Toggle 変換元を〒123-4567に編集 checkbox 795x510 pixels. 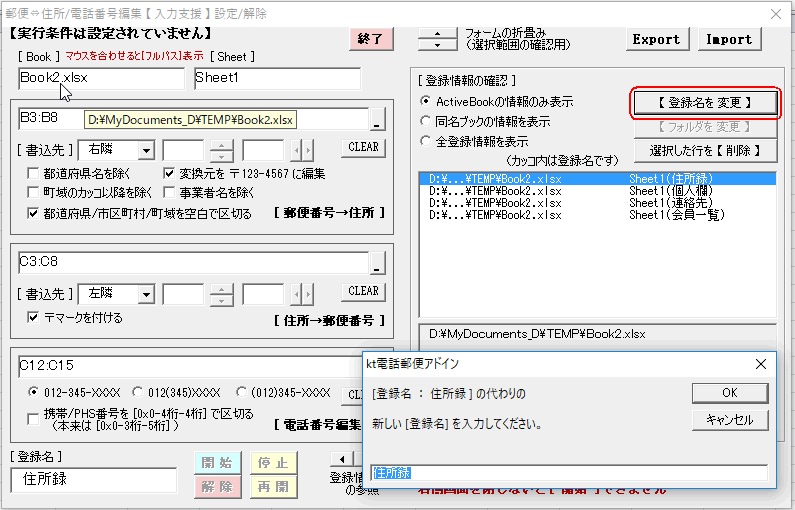169,174
